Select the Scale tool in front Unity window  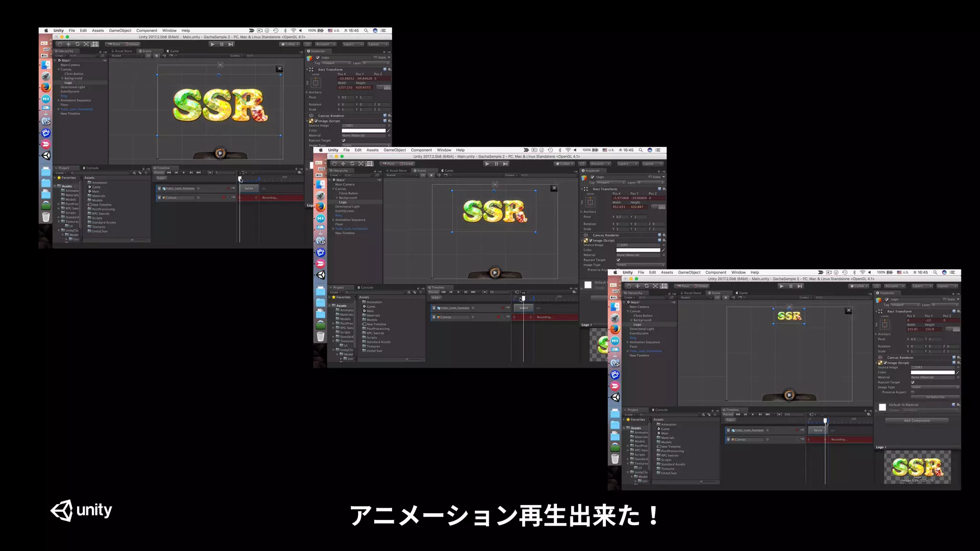click(655, 286)
